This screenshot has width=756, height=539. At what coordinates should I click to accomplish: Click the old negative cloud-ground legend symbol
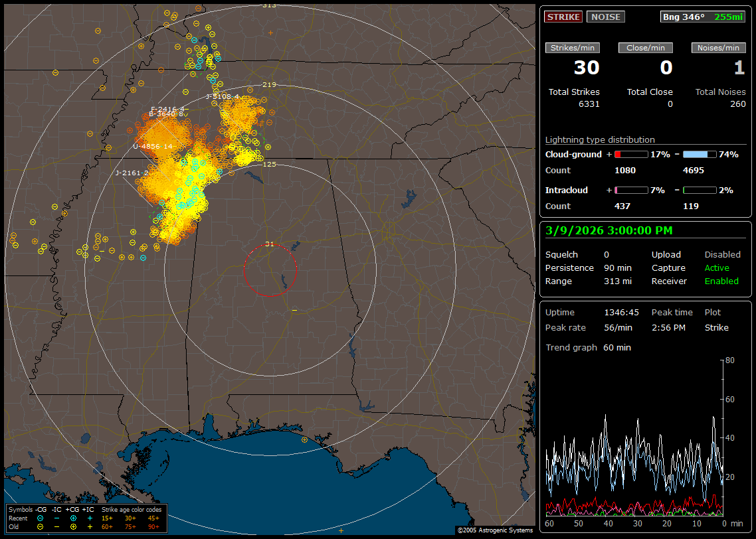(x=41, y=526)
